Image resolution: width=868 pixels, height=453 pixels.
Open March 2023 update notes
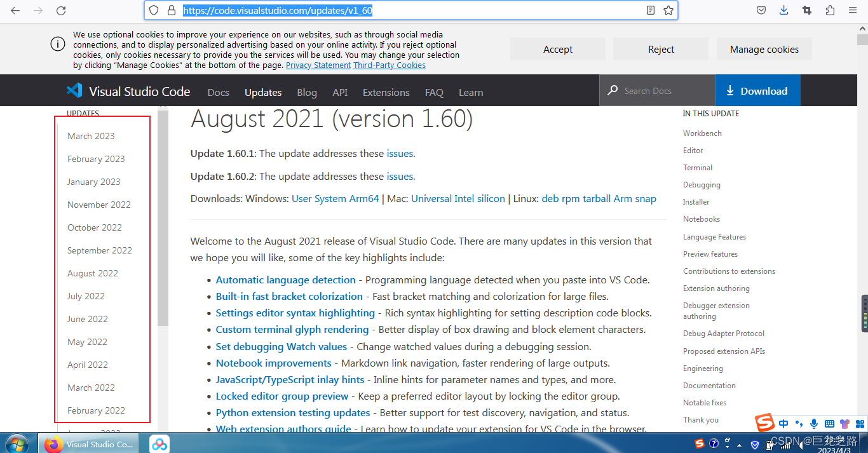(x=91, y=136)
